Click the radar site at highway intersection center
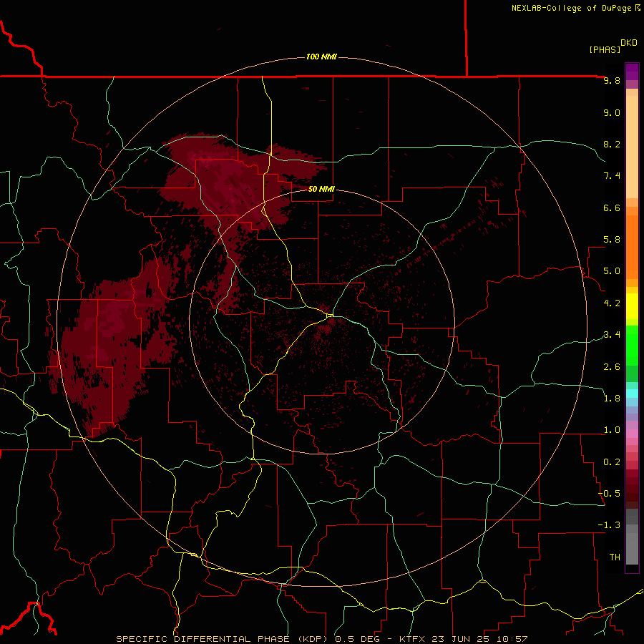644x644 pixels. [330, 316]
